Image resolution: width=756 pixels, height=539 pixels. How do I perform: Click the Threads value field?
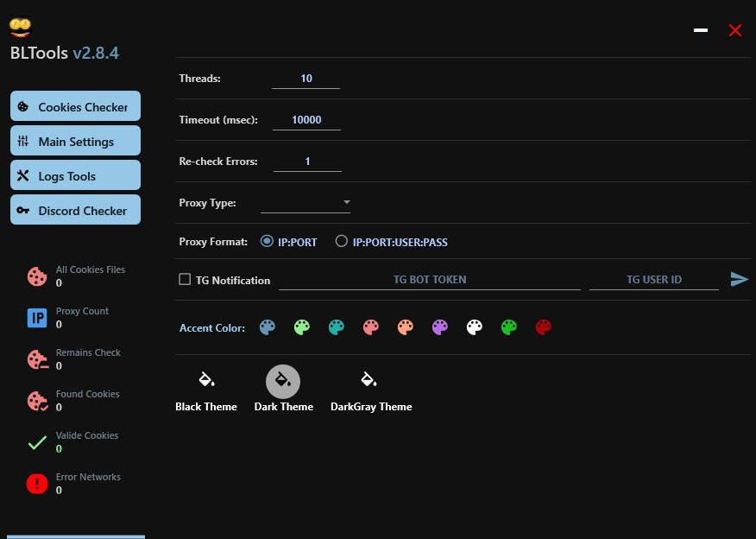click(306, 79)
